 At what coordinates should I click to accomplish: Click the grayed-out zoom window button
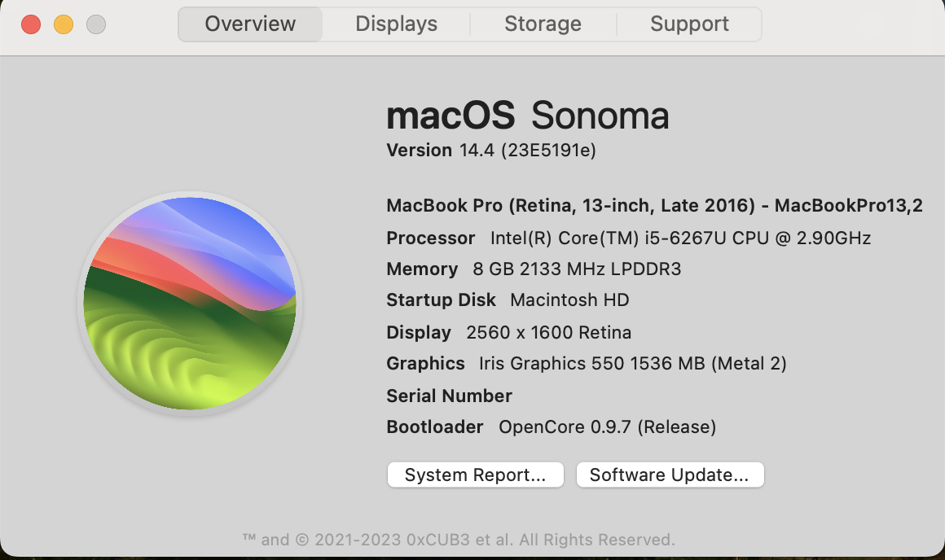[96, 24]
